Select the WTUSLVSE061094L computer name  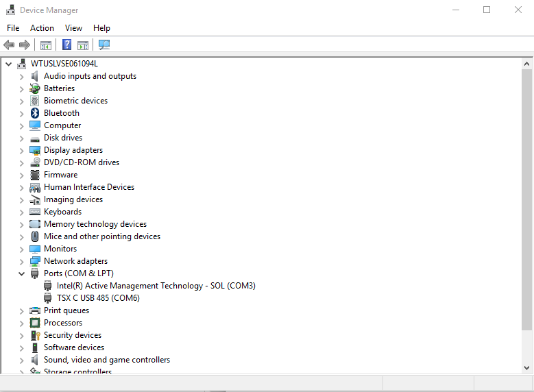point(64,64)
